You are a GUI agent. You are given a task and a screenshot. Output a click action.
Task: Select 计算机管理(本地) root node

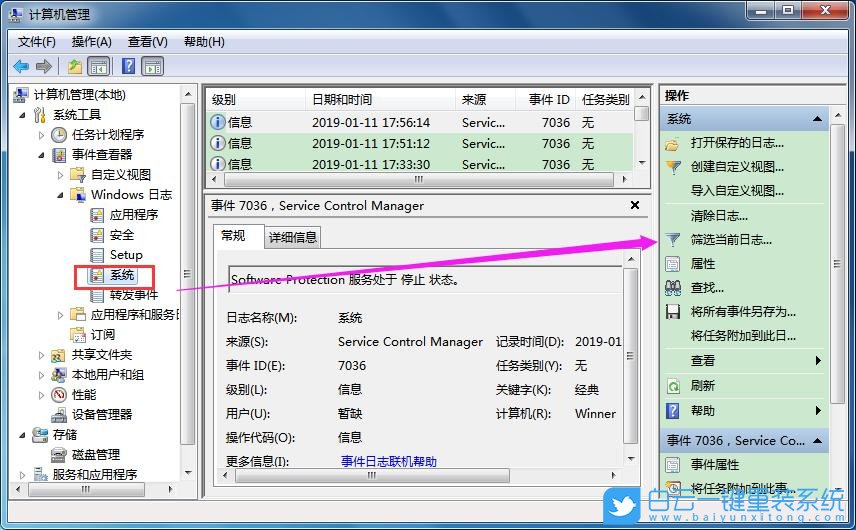(80, 94)
